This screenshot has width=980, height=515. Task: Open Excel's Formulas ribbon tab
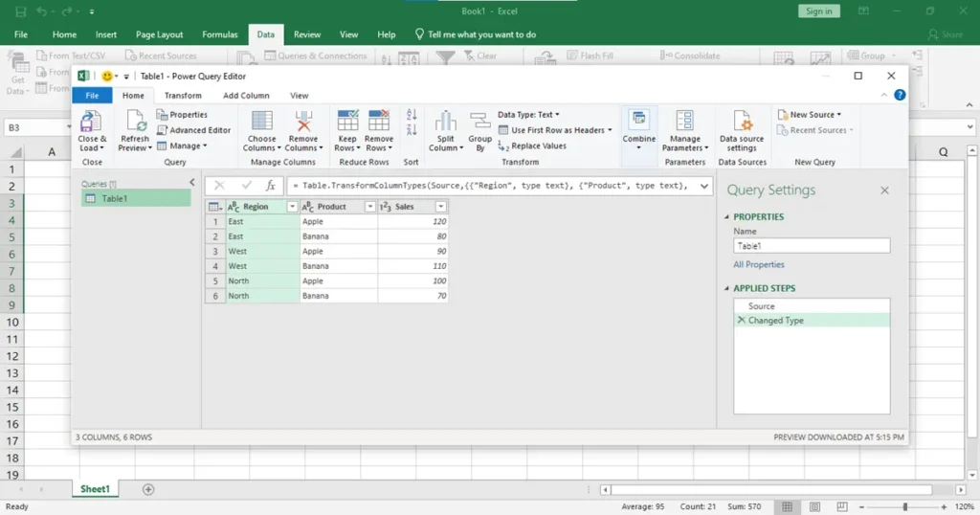click(220, 35)
